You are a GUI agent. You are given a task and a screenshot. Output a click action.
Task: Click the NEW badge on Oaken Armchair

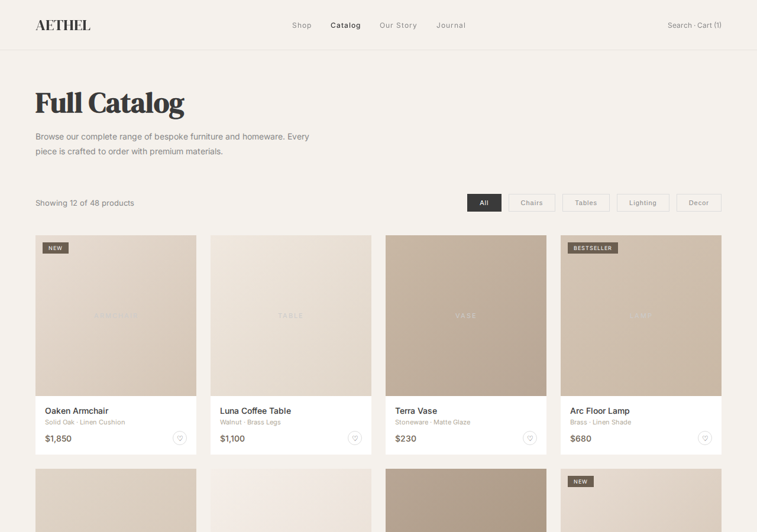pyautogui.click(x=56, y=248)
